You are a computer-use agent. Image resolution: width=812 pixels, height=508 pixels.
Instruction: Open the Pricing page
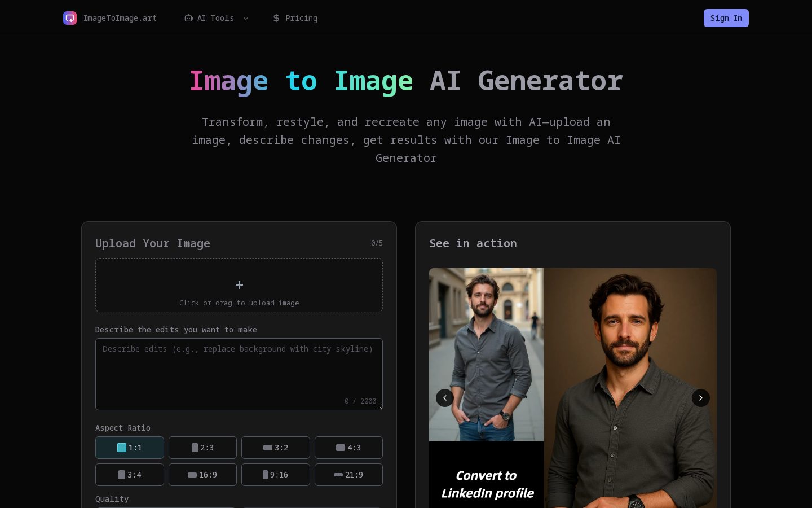pyautogui.click(x=295, y=18)
